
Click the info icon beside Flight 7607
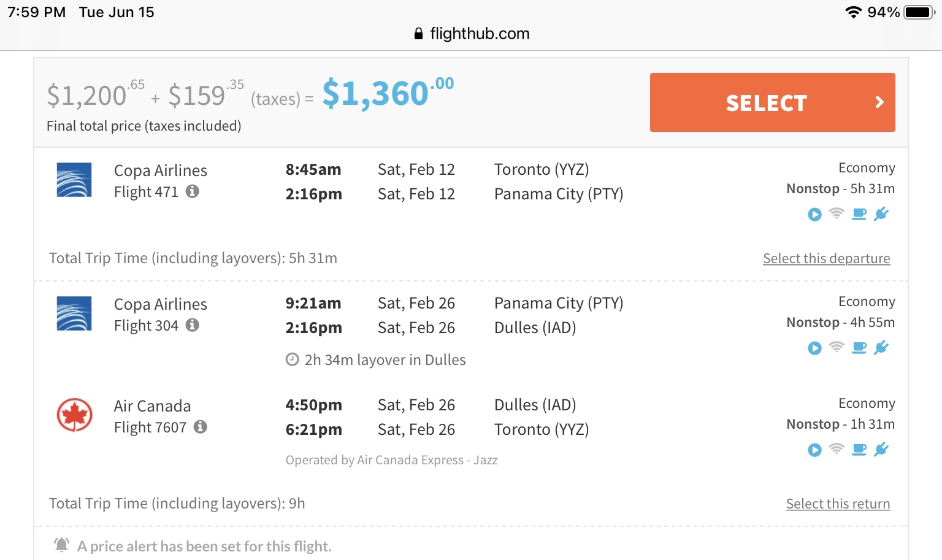(x=201, y=427)
